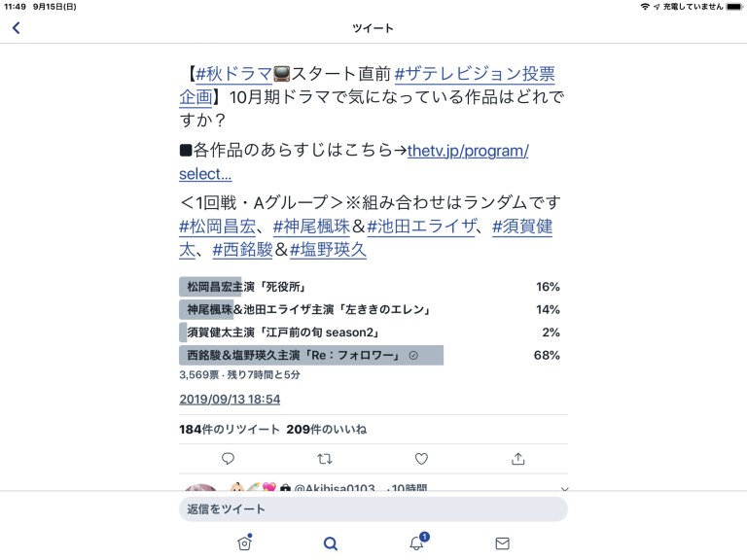Open Direct Messages envelope icon
Image resolution: width=747 pixels, height=560 pixels.
(502, 543)
